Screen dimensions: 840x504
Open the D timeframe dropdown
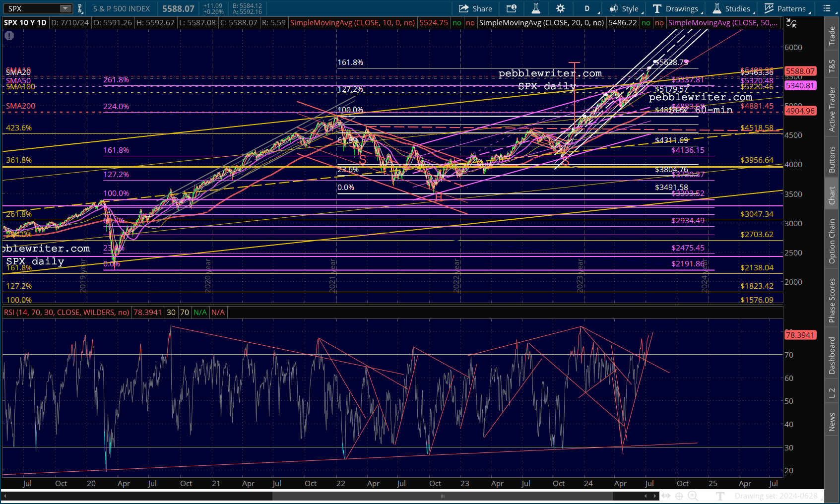coord(587,8)
